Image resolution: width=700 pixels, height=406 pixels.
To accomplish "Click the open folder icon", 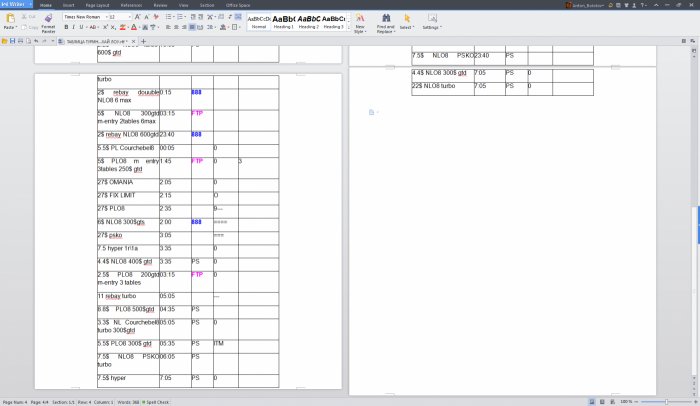I will (4, 41).
